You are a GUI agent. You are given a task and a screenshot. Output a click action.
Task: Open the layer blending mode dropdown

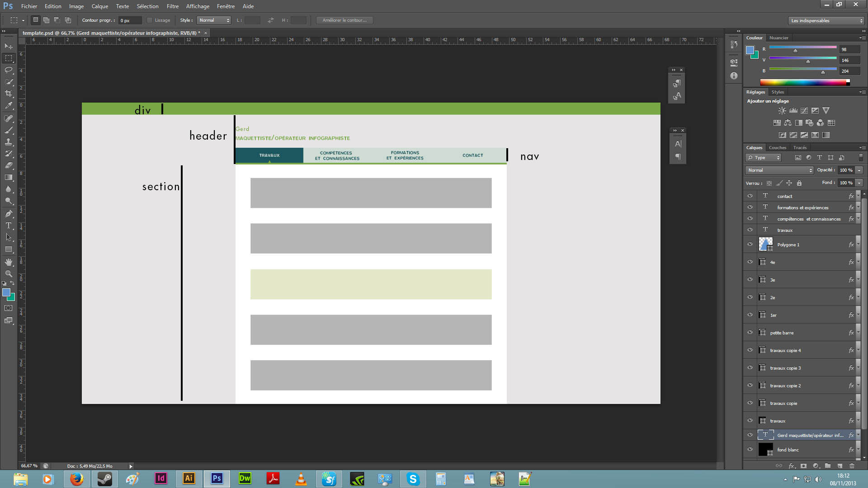pyautogui.click(x=779, y=170)
